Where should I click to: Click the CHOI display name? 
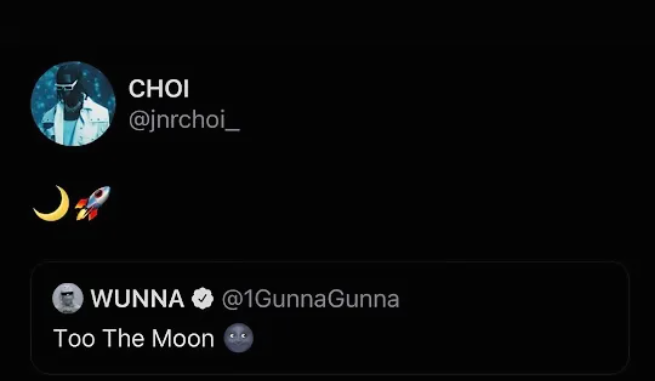[x=159, y=89]
